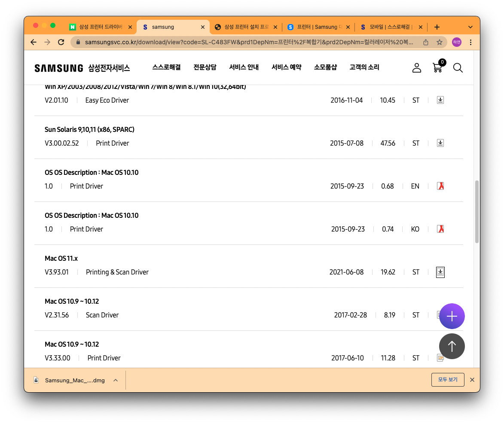Go back to the previous page

[34, 42]
